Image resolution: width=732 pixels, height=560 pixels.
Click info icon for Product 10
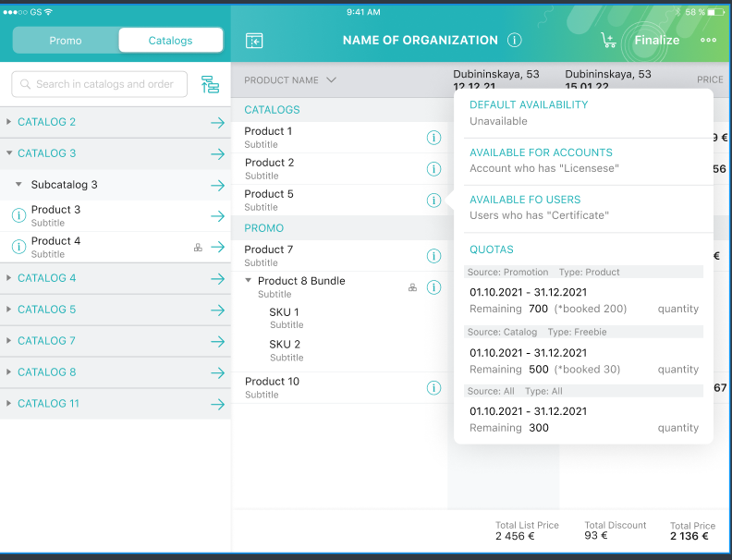click(x=433, y=388)
